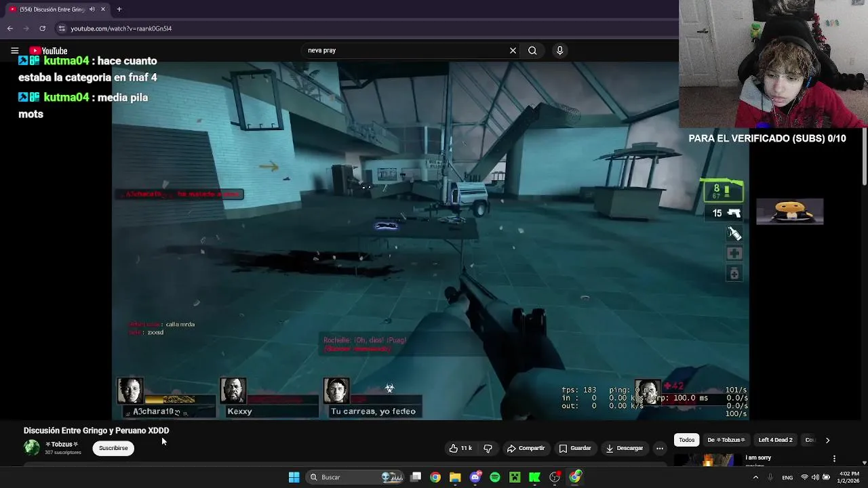Screen dimensions: 868x488
Task: Start voice search with microphone icon
Action: coord(559,50)
